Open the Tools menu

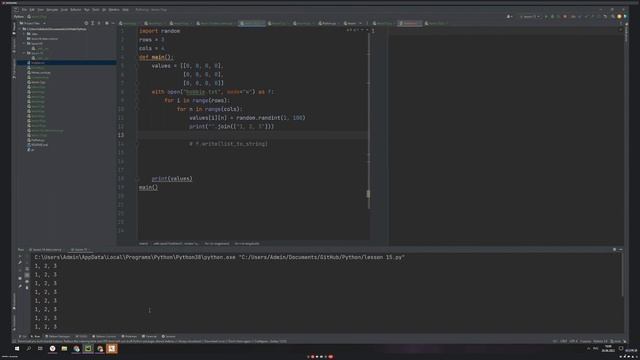click(96, 9)
